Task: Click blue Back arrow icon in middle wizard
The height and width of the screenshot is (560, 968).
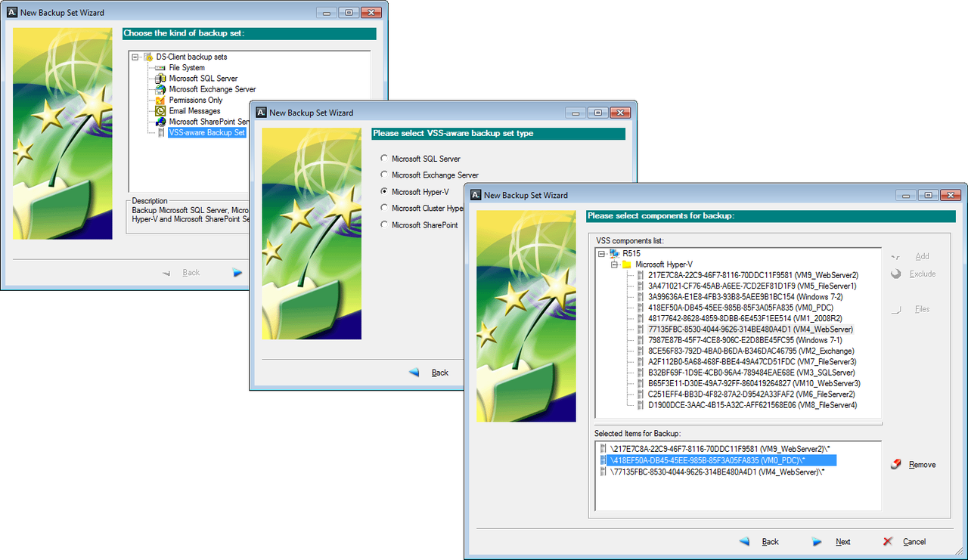Action: (414, 373)
